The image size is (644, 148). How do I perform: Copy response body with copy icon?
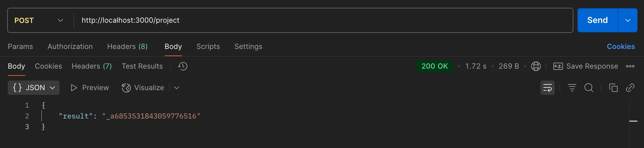613,88
